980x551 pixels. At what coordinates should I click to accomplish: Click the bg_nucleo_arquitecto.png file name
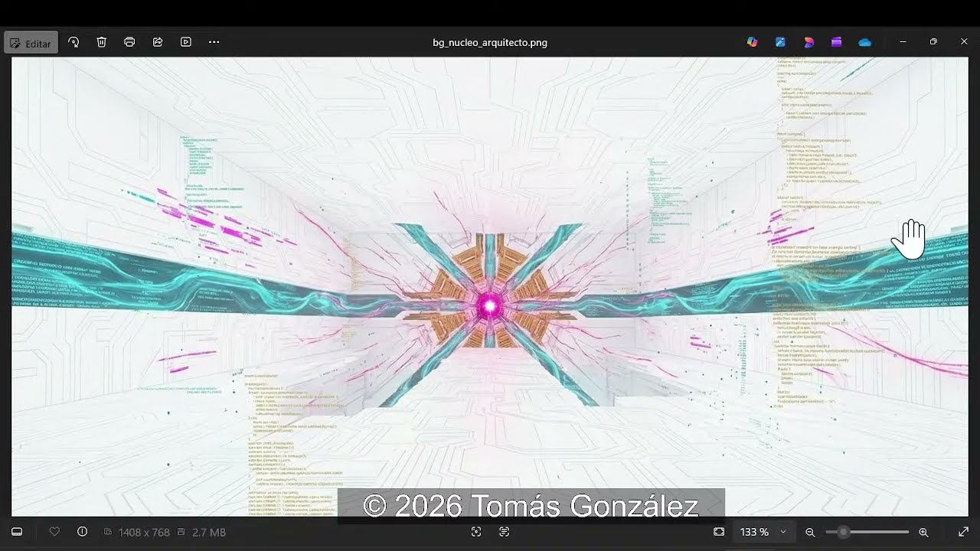490,43
